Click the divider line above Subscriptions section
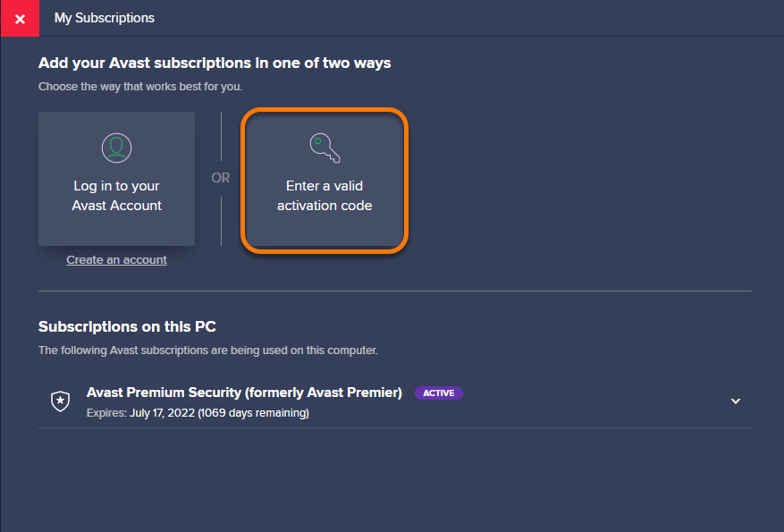 click(394, 291)
